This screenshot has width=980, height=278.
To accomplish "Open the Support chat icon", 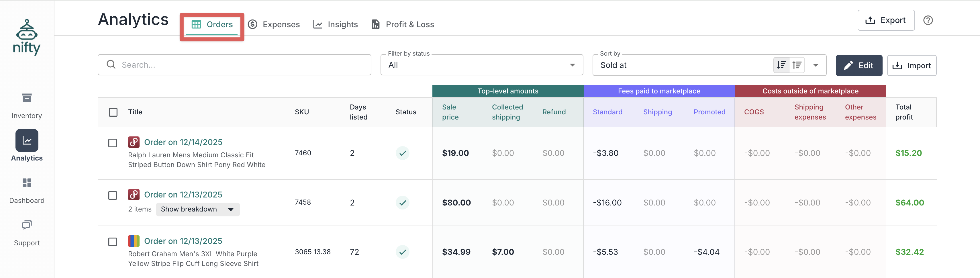I will (27, 225).
